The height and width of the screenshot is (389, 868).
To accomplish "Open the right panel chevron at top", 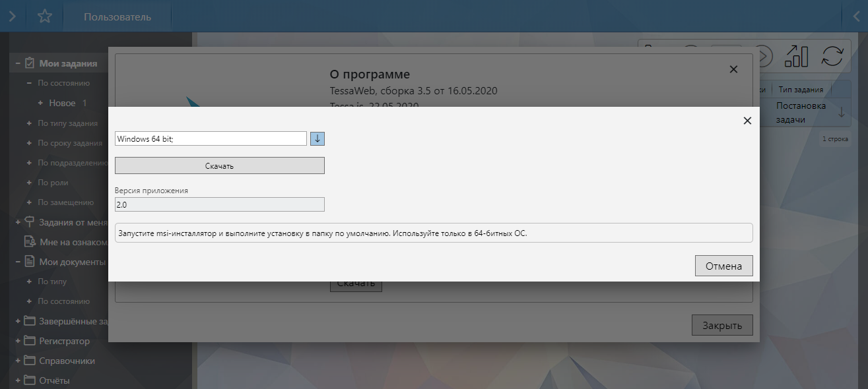I will (x=855, y=16).
